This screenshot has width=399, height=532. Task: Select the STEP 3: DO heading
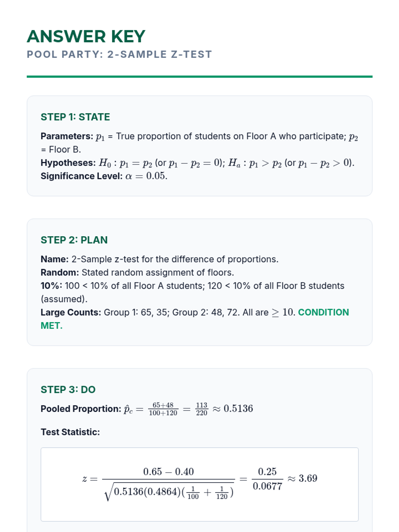(68, 390)
